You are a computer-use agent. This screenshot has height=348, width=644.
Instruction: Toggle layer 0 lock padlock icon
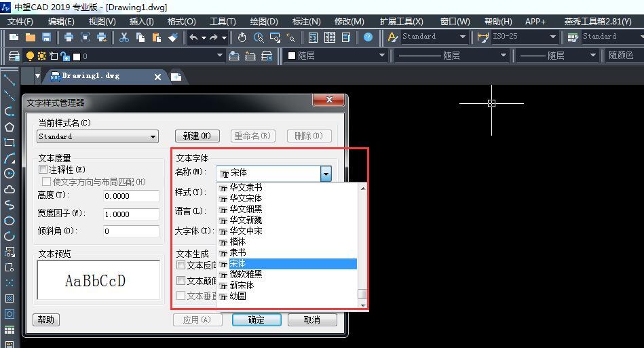[x=65, y=56]
